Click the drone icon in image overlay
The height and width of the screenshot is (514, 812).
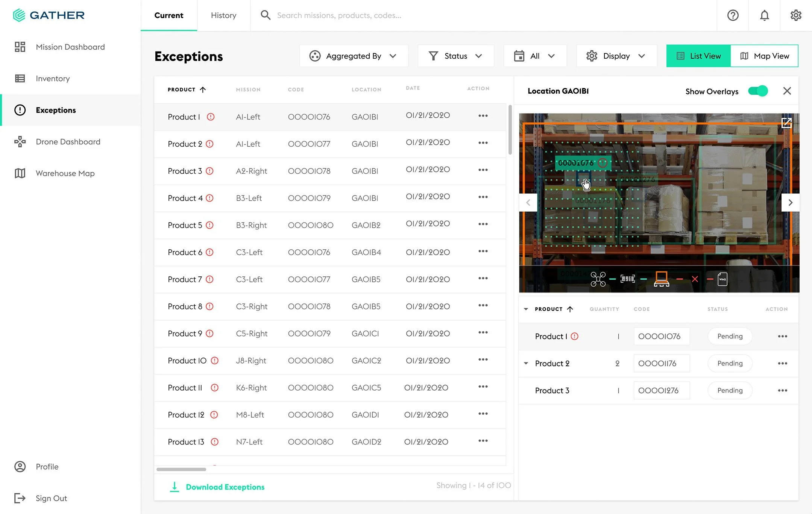pos(598,279)
